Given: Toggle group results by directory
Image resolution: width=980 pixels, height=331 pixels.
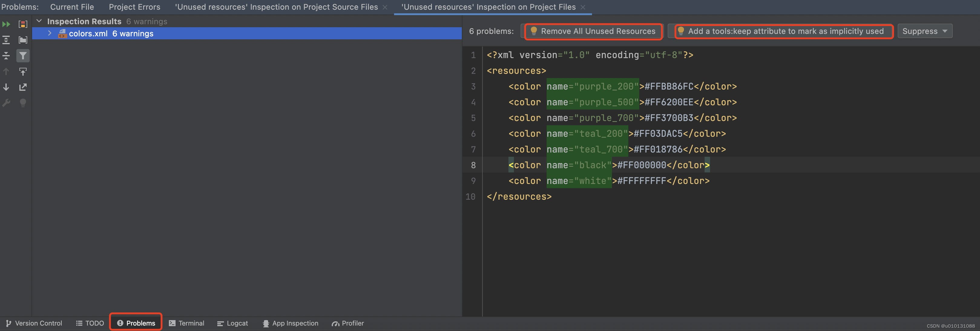Looking at the screenshot, I should pyautogui.click(x=23, y=40).
